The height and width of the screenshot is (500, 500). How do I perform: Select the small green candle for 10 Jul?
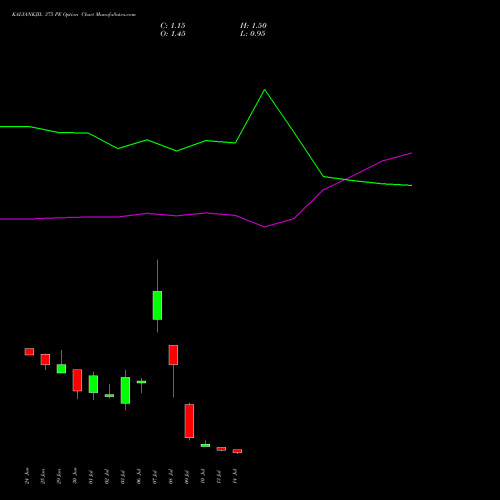tap(205, 445)
